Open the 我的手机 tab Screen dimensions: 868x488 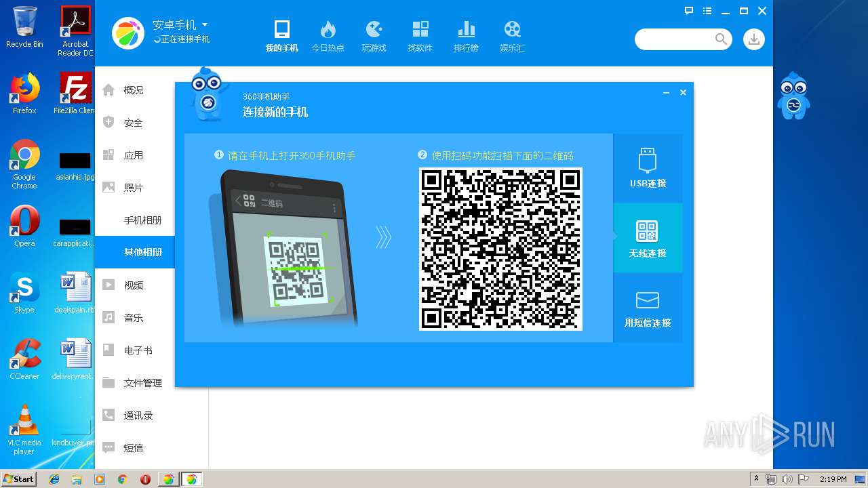[281, 36]
